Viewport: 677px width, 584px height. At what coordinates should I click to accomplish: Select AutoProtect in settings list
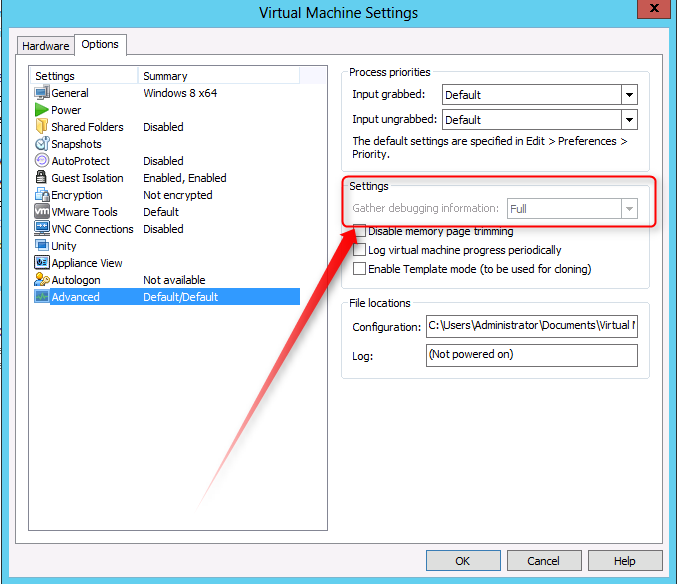tap(80, 161)
